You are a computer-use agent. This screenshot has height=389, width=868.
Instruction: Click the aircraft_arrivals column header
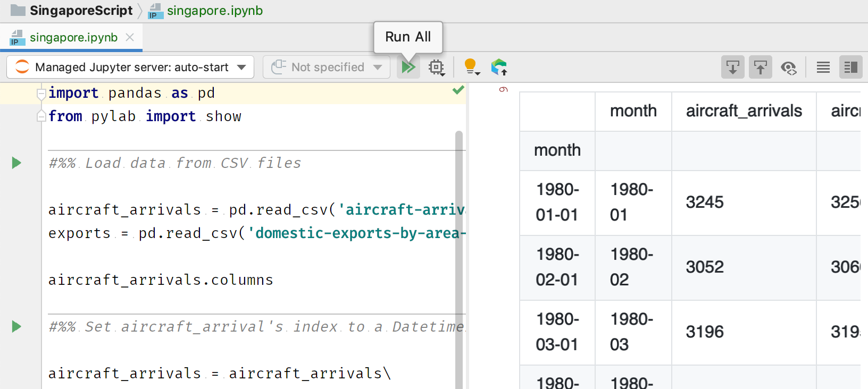pos(744,111)
